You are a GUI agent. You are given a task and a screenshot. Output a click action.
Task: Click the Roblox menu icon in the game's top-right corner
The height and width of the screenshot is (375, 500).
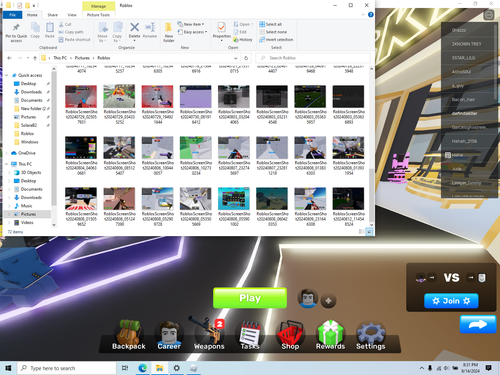click(489, 15)
